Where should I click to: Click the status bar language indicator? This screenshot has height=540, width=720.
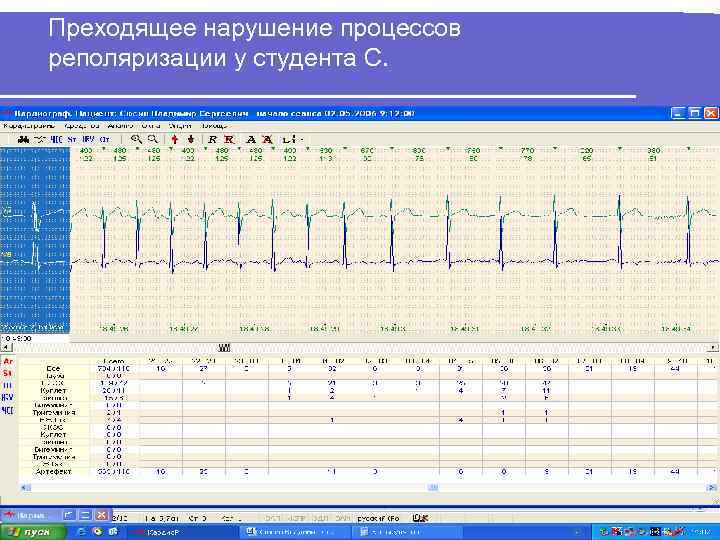[378, 518]
